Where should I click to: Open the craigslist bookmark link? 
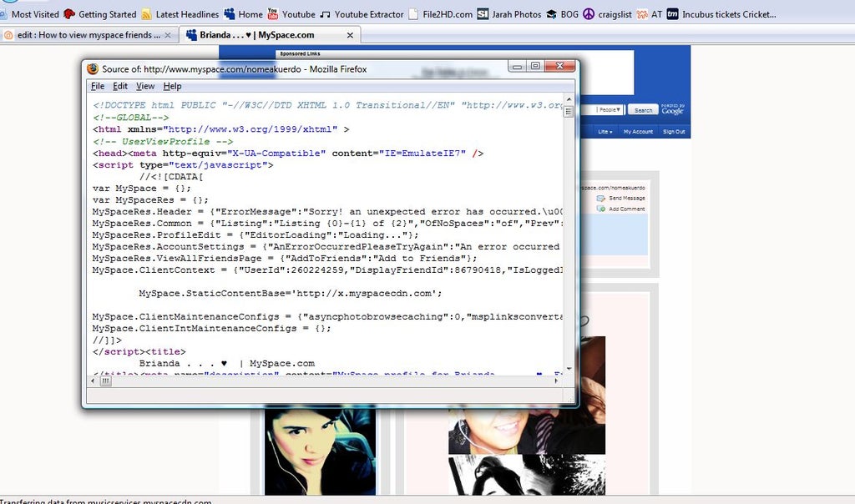click(x=615, y=14)
